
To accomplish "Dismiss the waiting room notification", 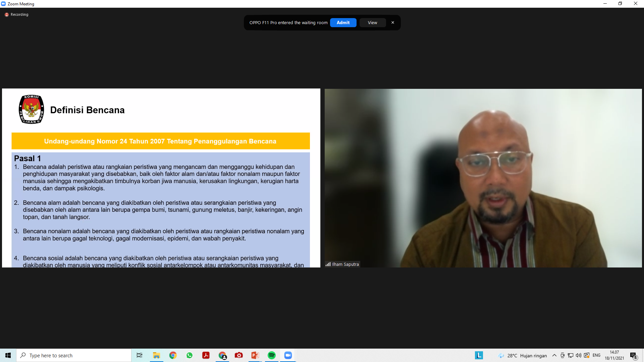I will (392, 22).
